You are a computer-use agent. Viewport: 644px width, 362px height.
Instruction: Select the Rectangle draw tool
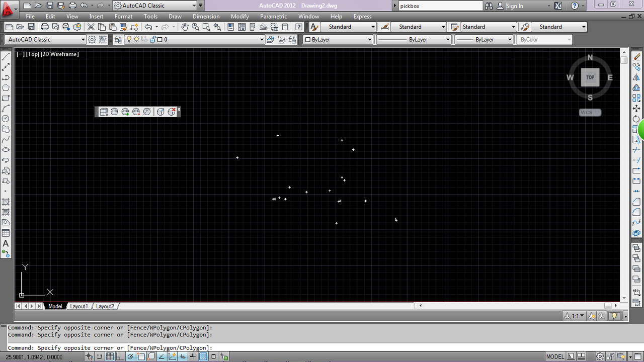[x=6, y=98]
